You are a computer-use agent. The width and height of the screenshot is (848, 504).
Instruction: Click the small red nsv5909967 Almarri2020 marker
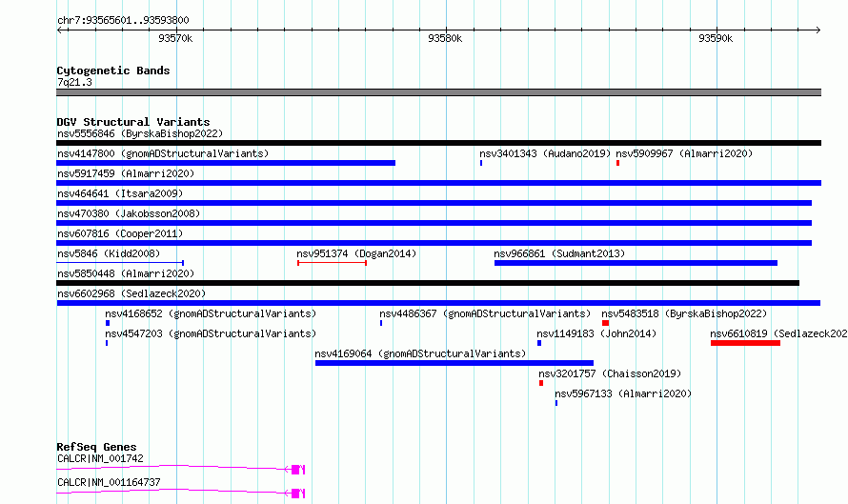pos(617,163)
